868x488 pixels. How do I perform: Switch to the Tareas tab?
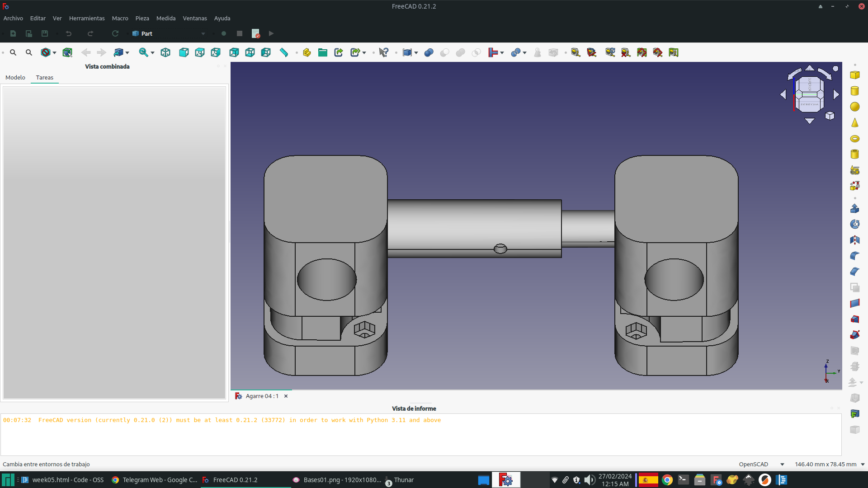point(45,77)
